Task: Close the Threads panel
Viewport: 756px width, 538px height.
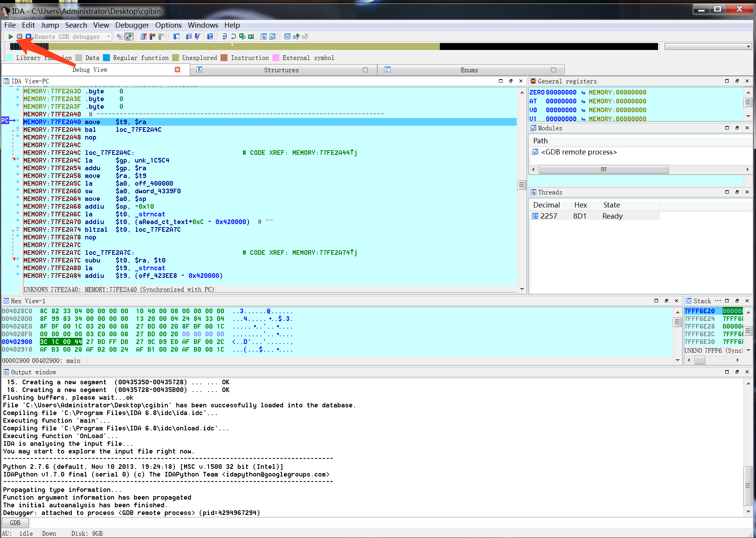Action: pos(747,192)
